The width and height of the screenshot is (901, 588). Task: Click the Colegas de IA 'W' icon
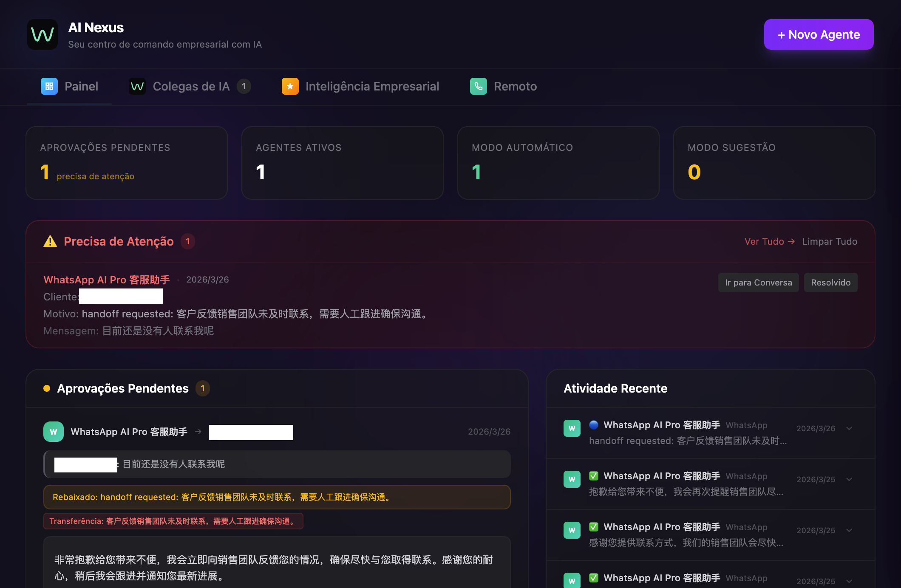(137, 86)
